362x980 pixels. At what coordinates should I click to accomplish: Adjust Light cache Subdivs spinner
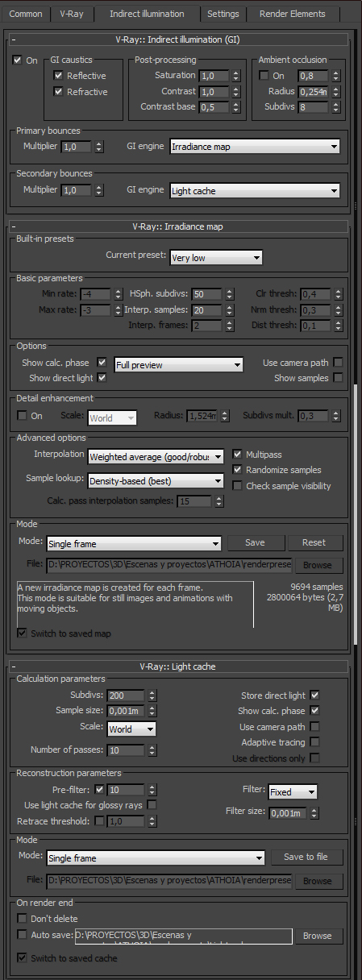[152, 696]
